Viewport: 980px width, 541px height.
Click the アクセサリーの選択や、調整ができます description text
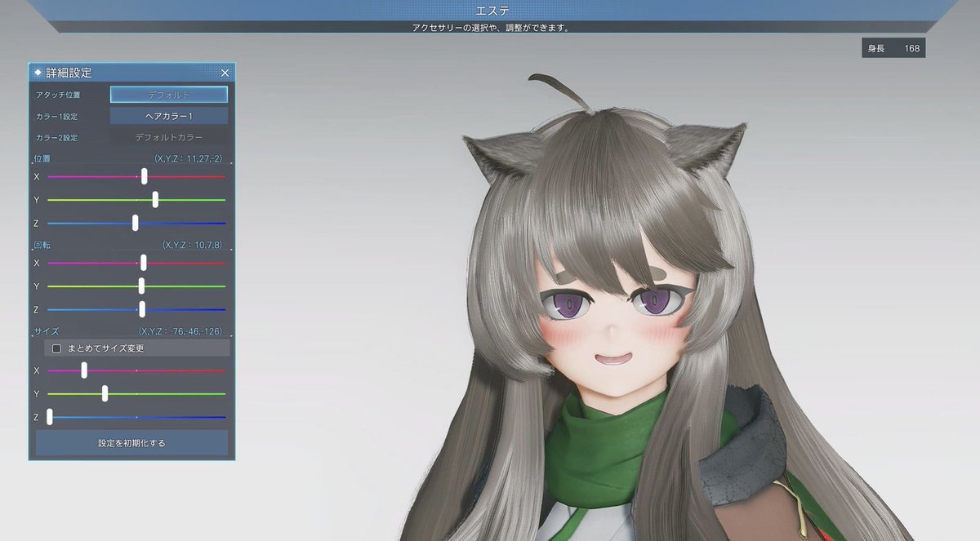coord(490,27)
